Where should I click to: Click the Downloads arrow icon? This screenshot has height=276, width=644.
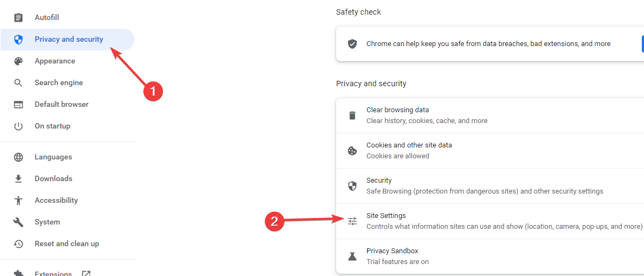point(18,179)
